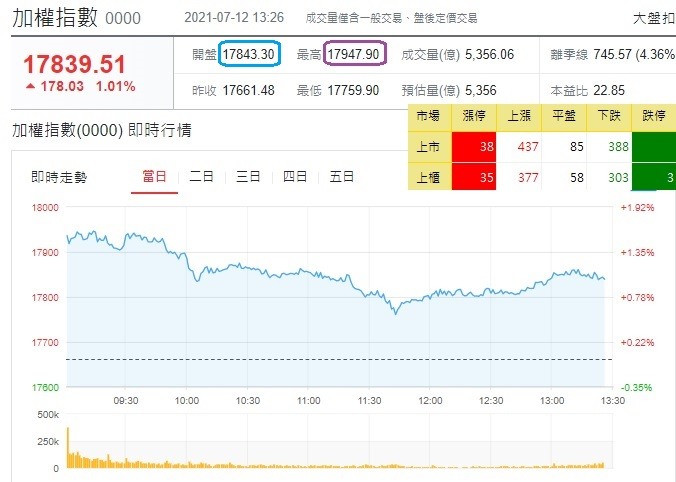Open the 五日 five-day chart tab
This screenshot has height=482, width=676.
(x=342, y=177)
